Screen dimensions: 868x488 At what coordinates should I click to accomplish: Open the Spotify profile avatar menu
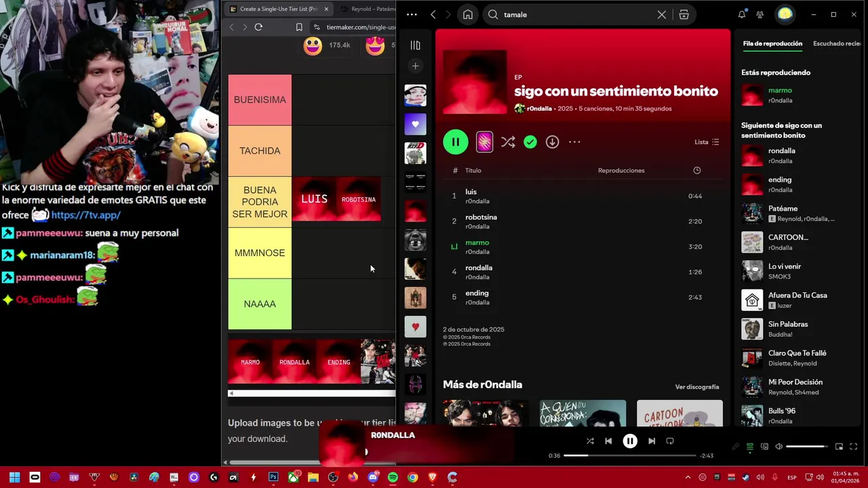[x=785, y=14]
